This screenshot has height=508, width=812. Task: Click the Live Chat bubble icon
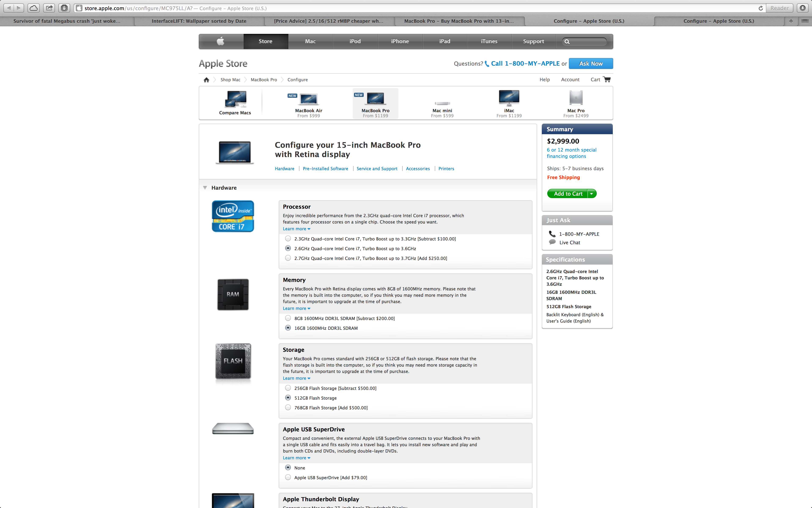pyautogui.click(x=552, y=242)
